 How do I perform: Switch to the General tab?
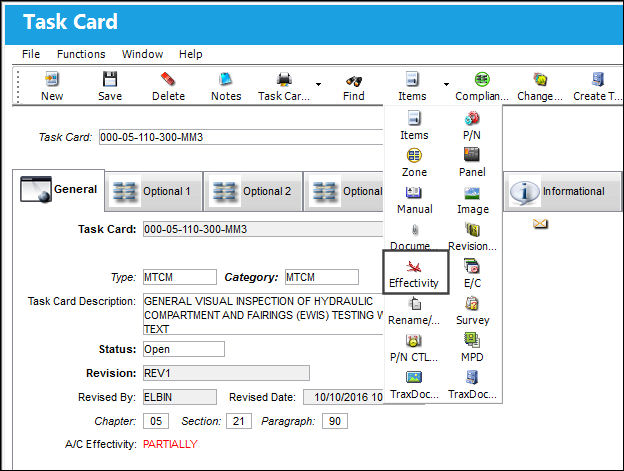(59, 189)
